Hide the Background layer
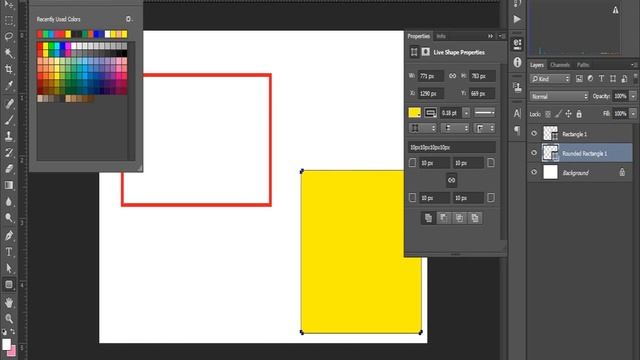 [x=534, y=172]
